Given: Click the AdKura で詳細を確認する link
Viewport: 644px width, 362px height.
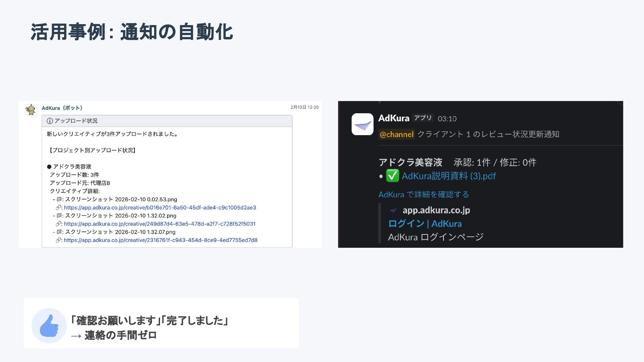Looking at the screenshot, I should [423, 194].
